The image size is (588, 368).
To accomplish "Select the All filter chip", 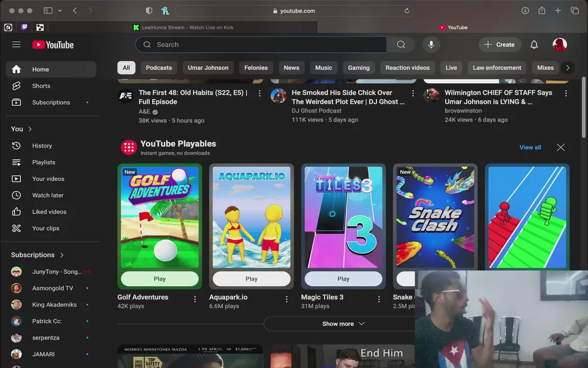I will 126,67.
